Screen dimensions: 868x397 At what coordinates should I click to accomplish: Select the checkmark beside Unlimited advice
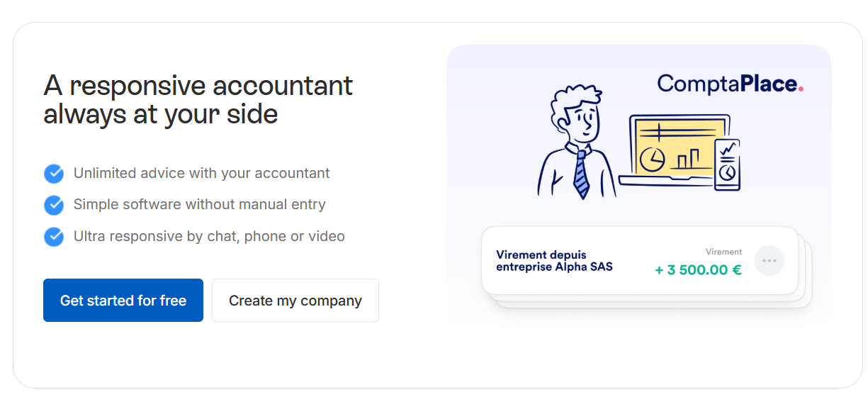(x=54, y=174)
